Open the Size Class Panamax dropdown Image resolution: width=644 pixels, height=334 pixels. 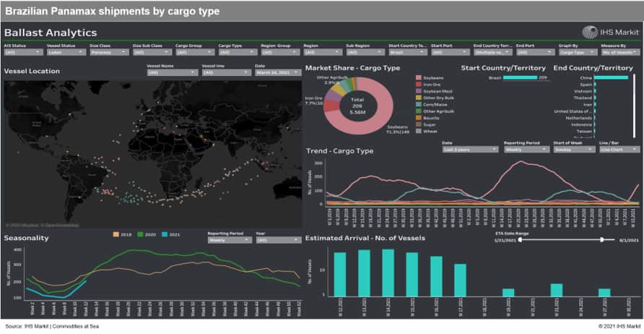coord(107,53)
